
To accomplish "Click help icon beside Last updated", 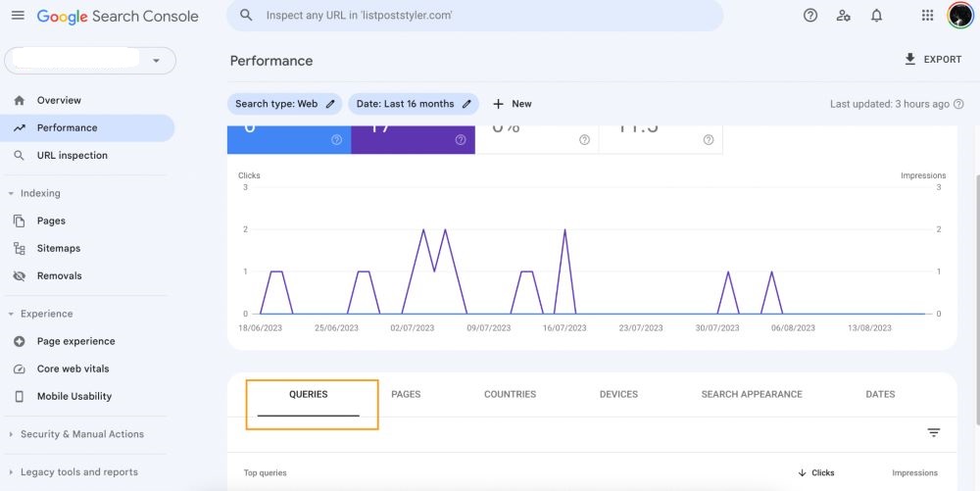I will 958,104.
